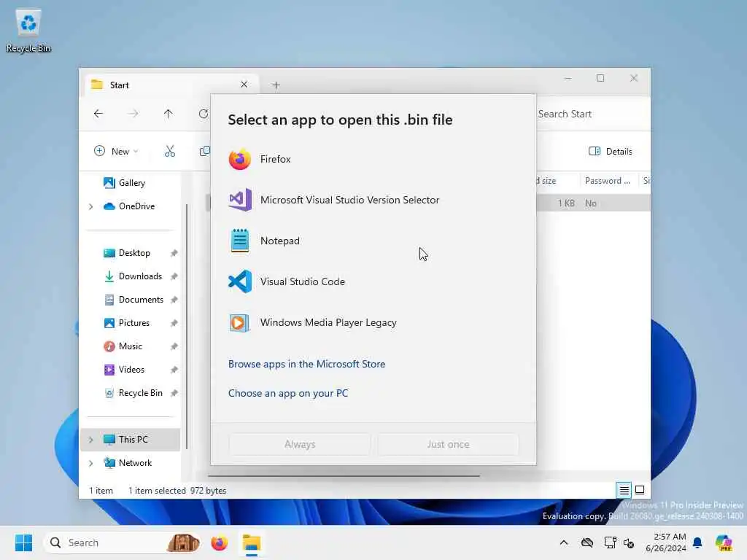Expand the This PC node
This screenshot has height=560, width=747.
click(x=90, y=439)
